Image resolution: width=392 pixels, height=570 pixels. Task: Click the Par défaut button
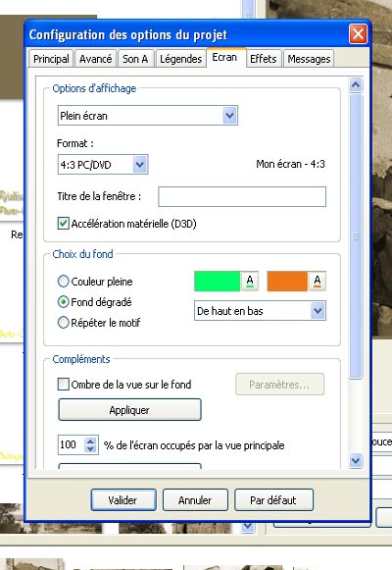(x=273, y=500)
